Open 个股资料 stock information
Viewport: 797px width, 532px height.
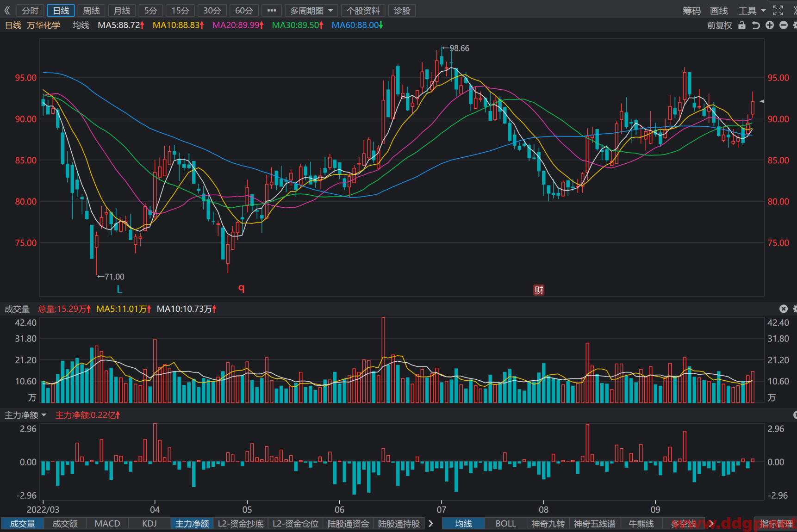pos(363,11)
